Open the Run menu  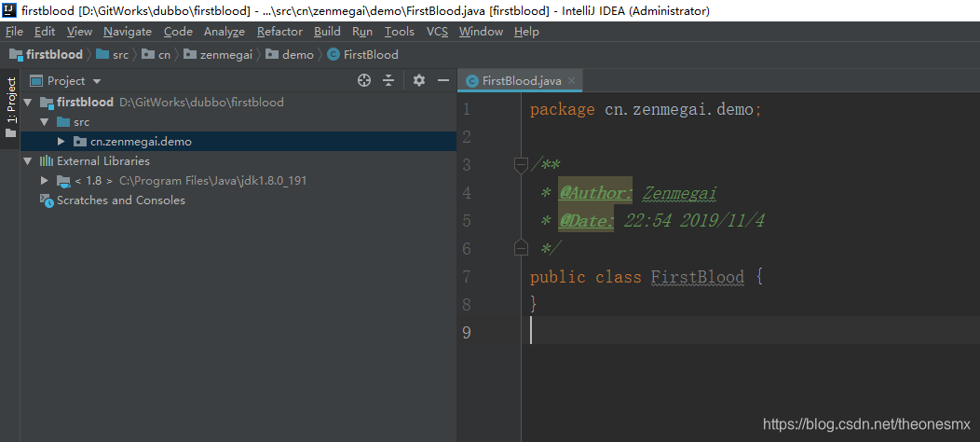point(361,32)
